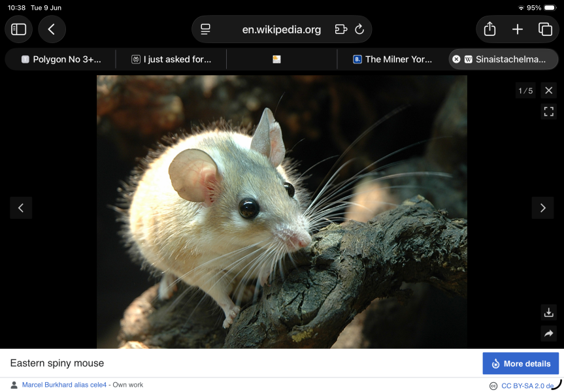564x392 pixels.
Task: Close the Sinaistachelmaus tab
Action: coord(456,59)
